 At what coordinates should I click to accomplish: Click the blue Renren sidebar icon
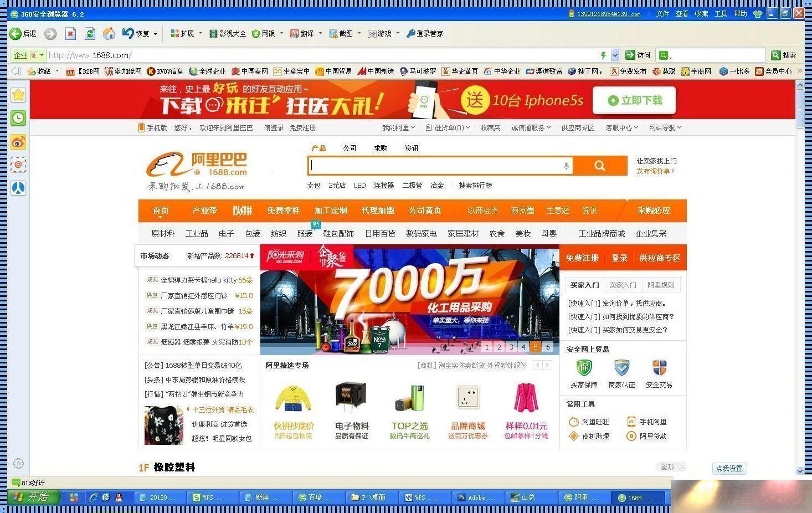point(18,188)
